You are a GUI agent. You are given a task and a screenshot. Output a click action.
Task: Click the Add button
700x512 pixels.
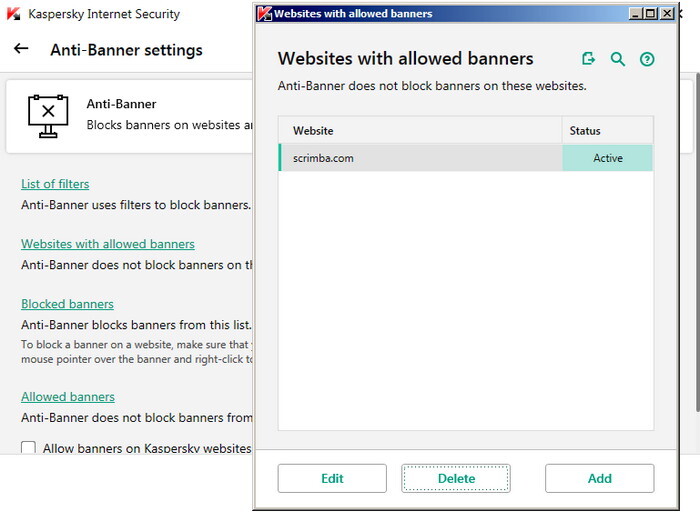(x=600, y=479)
